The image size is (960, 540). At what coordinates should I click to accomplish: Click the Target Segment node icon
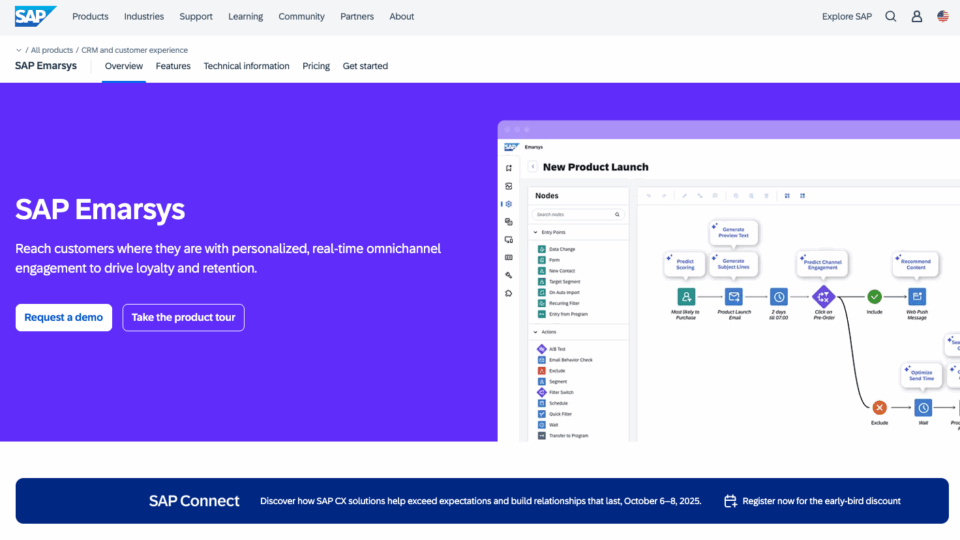coord(542,282)
